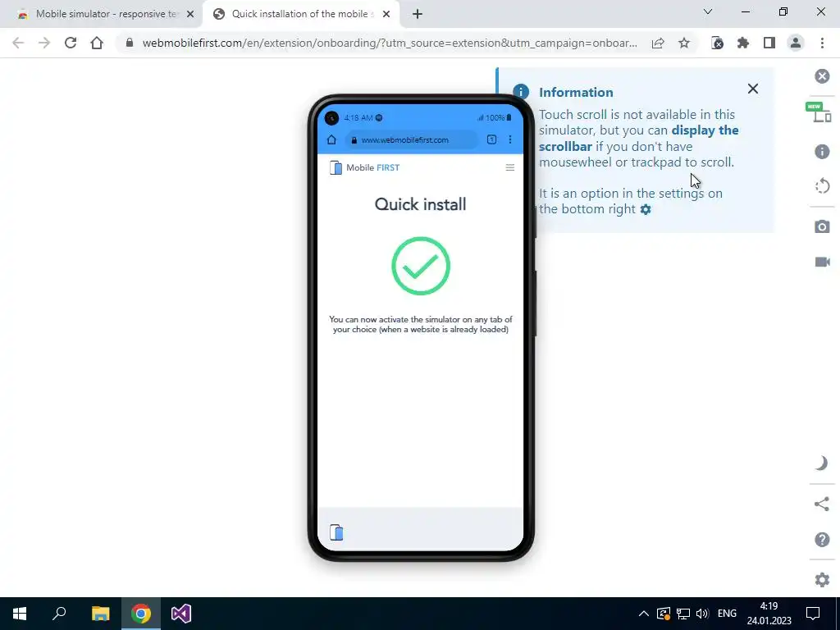Click the 'display the scrollbar' link
Image resolution: width=840 pixels, height=630 pixels.
coord(638,138)
